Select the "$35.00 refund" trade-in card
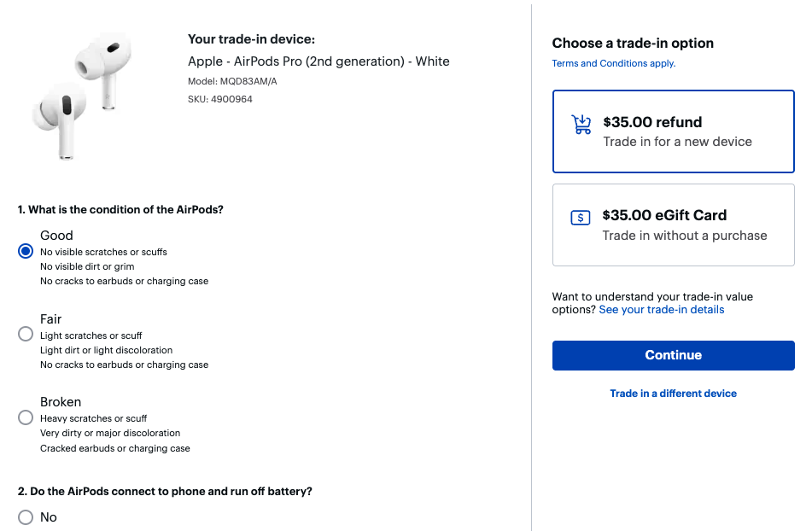Viewport: 812px width, 531px height. pyautogui.click(x=673, y=131)
